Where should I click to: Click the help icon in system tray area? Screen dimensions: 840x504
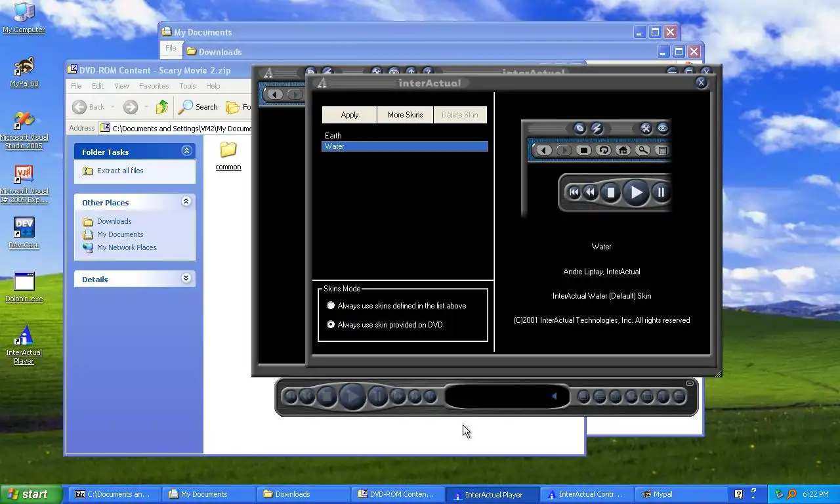(738, 494)
